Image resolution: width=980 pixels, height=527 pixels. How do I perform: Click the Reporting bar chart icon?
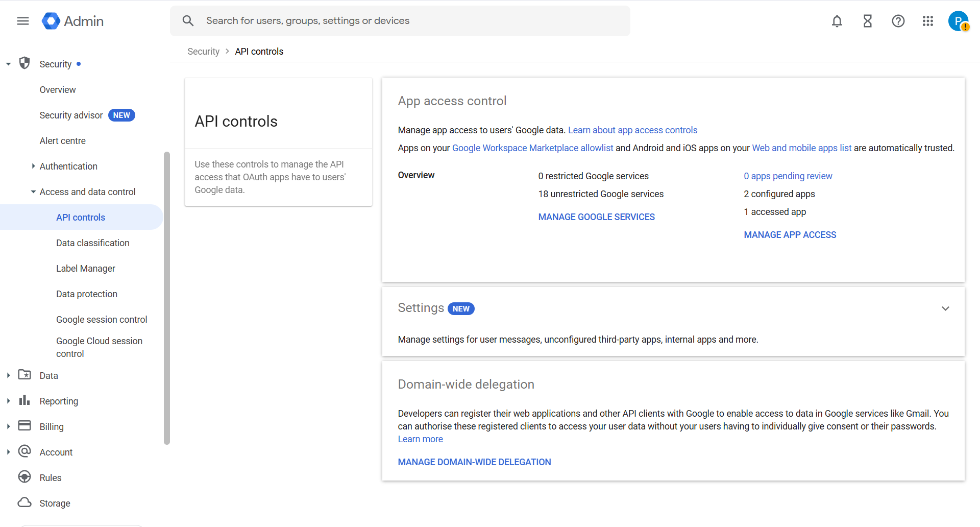pyautogui.click(x=24, y=400)
